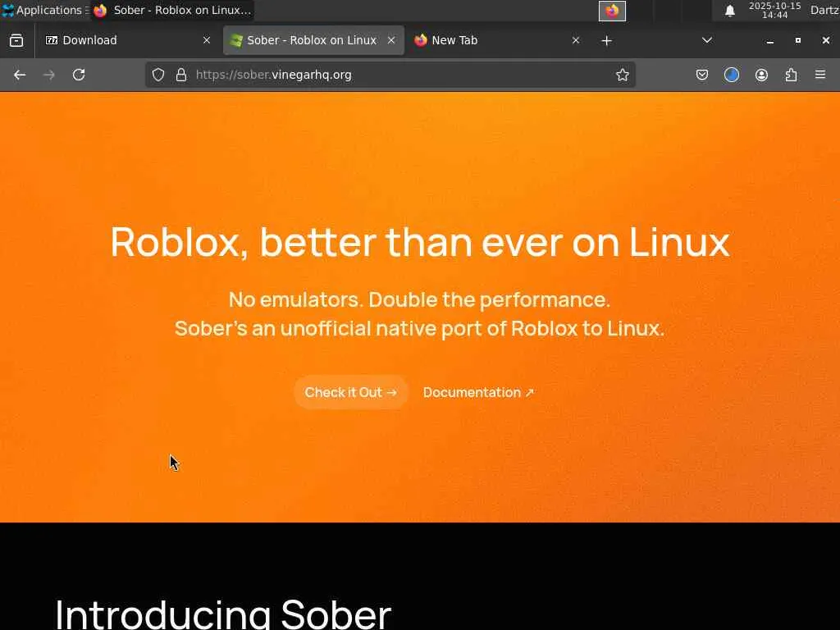Open the Applications menu in the panel
This screenshot has width=840, height=630.
click(x=43, y=10)
